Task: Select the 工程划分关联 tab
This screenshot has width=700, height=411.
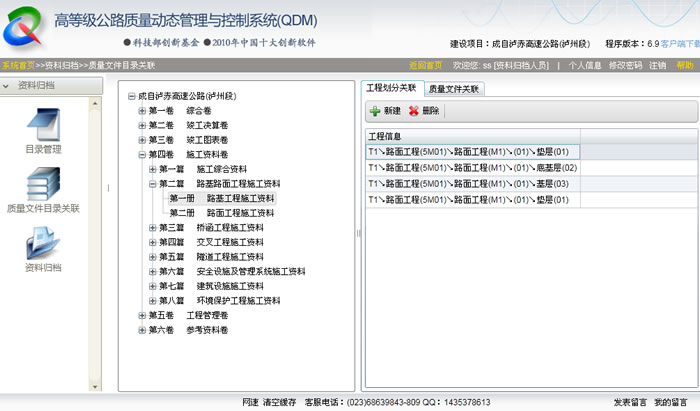Action: click(x=391, y=88)
